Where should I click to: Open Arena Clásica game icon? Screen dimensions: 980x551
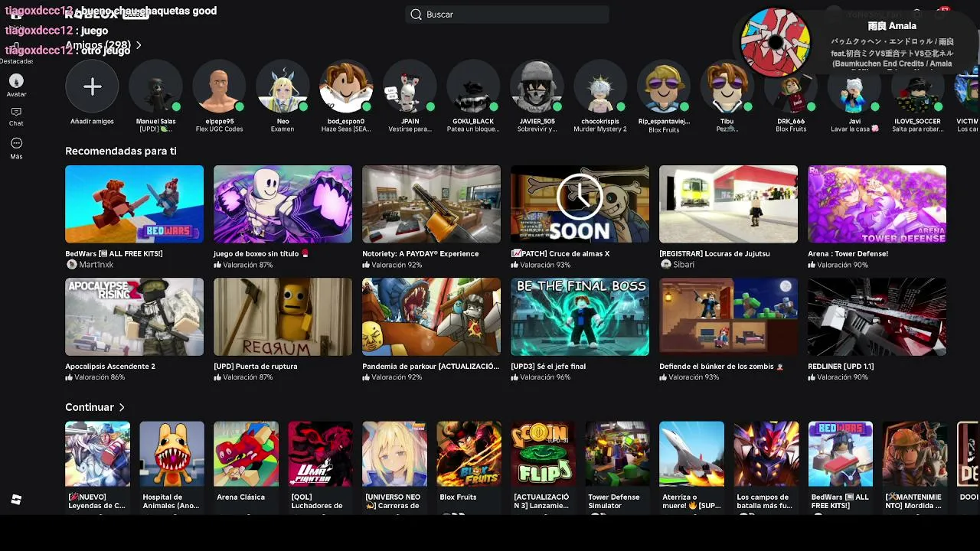[x=246, y=454]
